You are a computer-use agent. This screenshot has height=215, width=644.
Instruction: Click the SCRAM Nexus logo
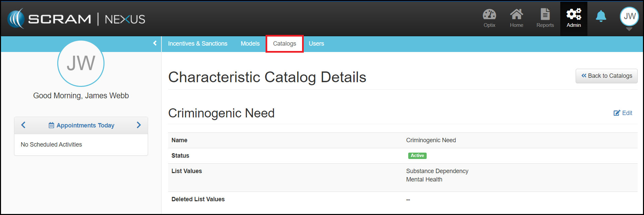pyautogui.click(x=76, y=19)
